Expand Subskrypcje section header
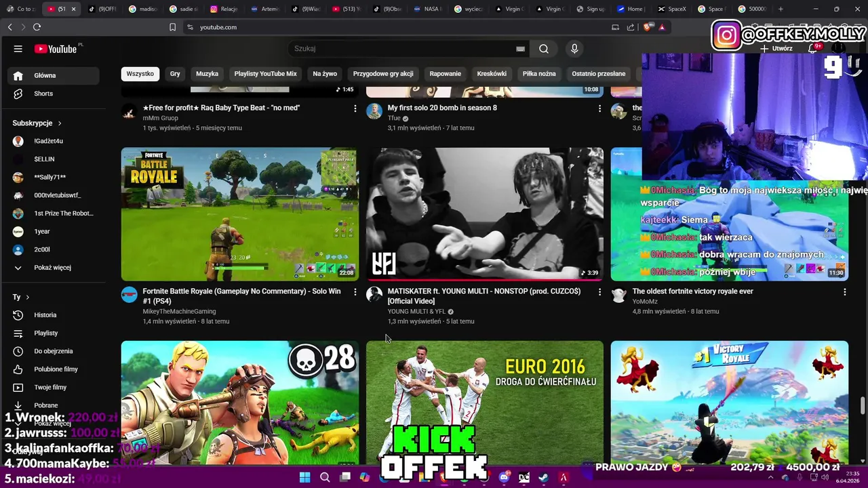 37,123
